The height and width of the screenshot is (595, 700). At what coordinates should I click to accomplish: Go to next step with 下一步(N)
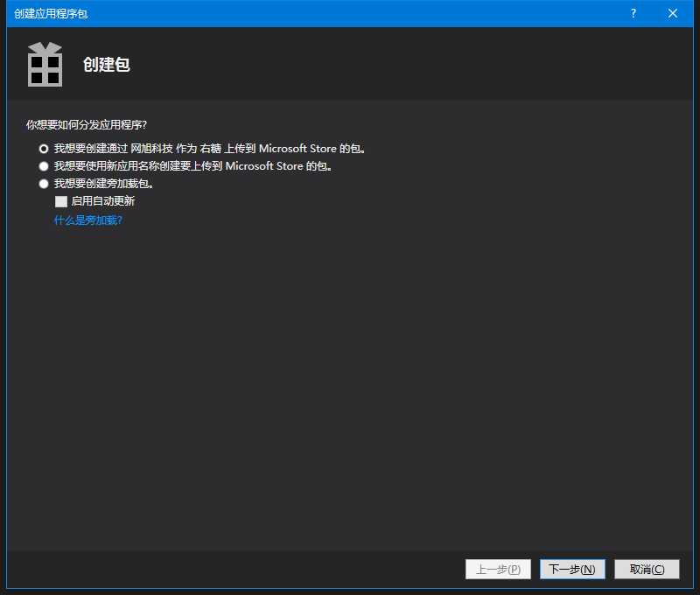(x=572, y=569)
